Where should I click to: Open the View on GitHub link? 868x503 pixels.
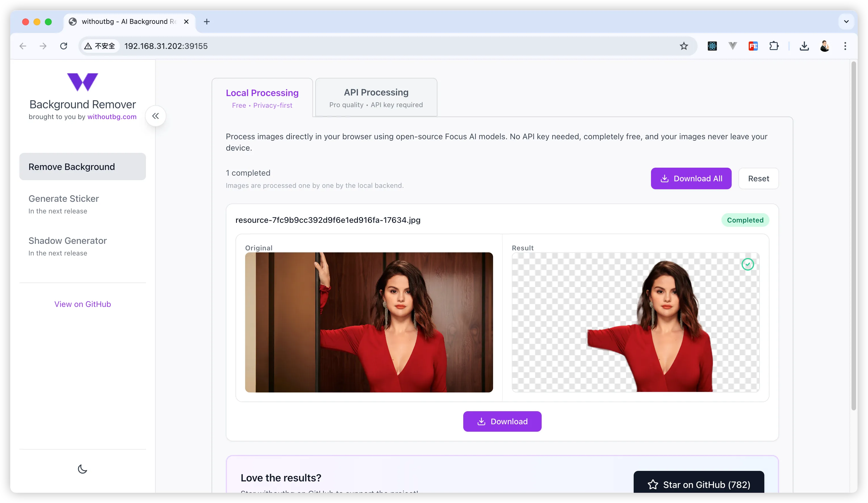click(83, 304)
